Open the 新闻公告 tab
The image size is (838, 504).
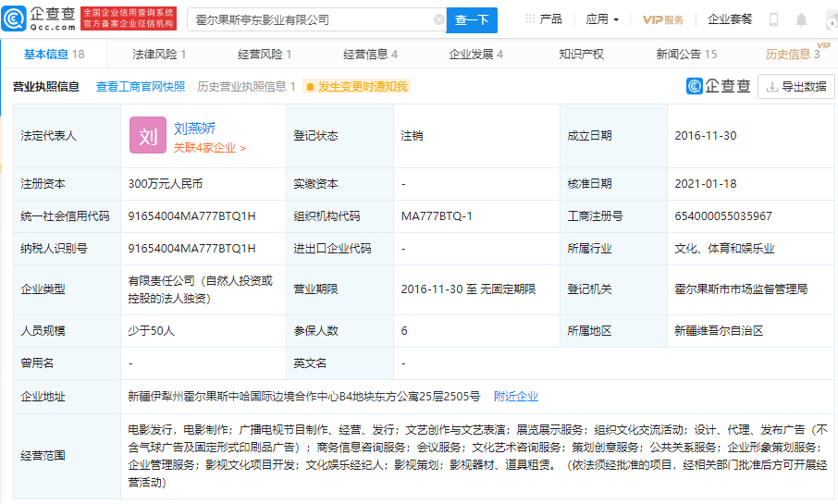point(686,55)
